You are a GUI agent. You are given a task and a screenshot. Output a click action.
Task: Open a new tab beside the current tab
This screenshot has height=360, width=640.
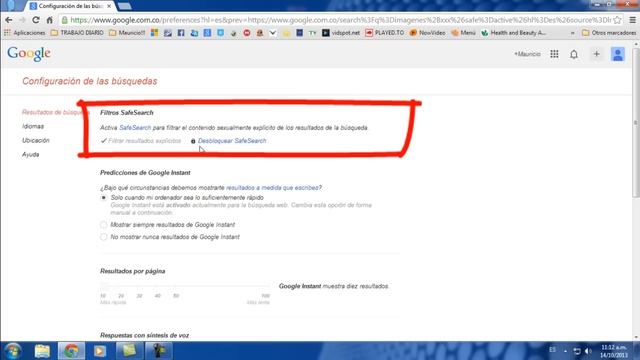[124, 6]
